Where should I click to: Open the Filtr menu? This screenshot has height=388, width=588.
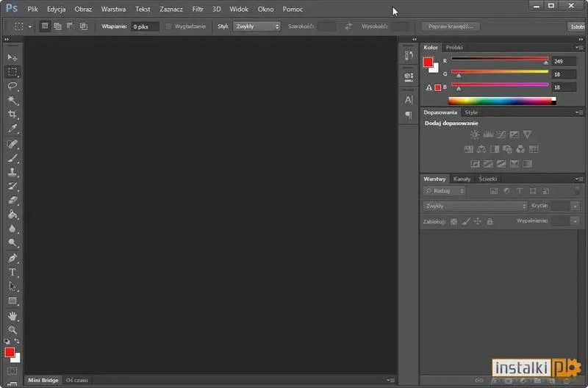(x=198, y=10)
